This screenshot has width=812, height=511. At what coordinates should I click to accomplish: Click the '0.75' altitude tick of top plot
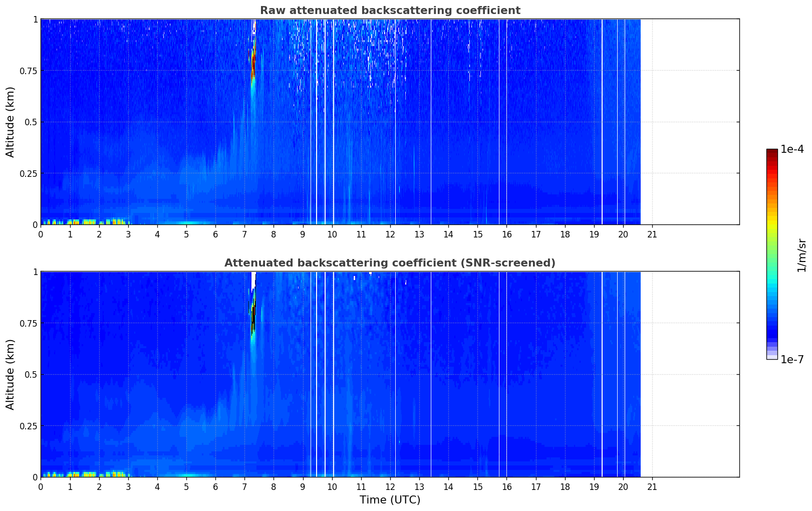pos(29,71)
